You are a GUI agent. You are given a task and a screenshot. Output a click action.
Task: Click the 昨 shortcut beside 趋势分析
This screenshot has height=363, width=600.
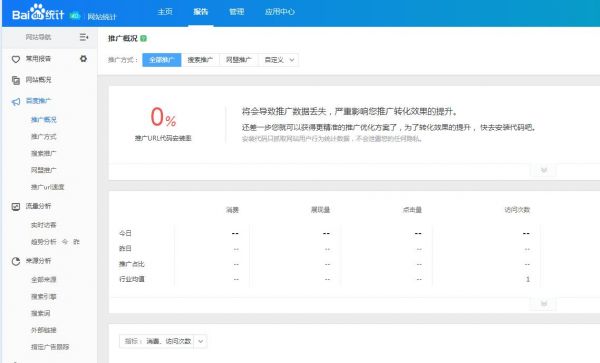point(77,242)
